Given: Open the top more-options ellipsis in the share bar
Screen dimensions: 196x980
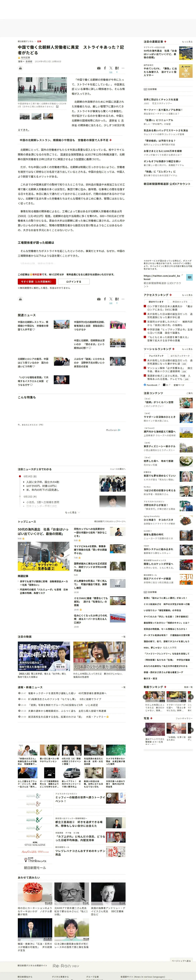Looking at the screenshot, I should pyautogui.click(x=123, y=68).
